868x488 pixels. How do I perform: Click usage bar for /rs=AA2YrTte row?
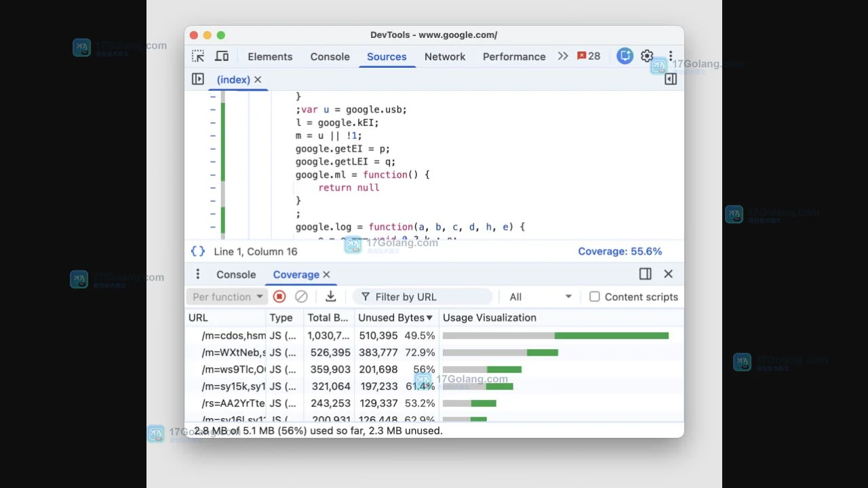pyautogui.click(x=469, y=403)
